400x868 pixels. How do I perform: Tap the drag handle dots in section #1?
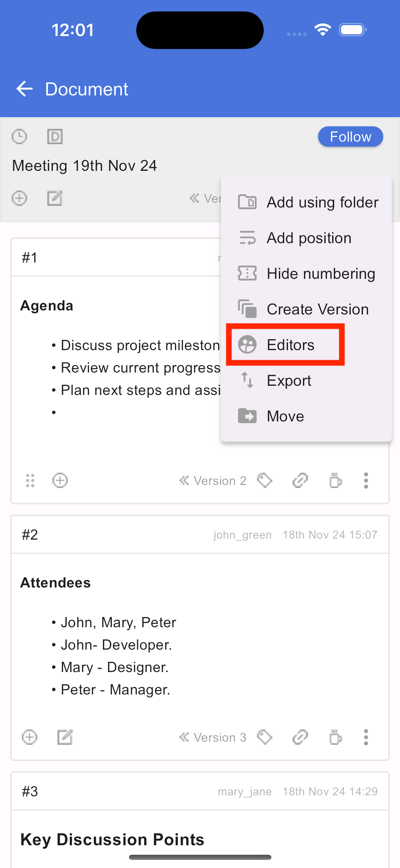30,481
